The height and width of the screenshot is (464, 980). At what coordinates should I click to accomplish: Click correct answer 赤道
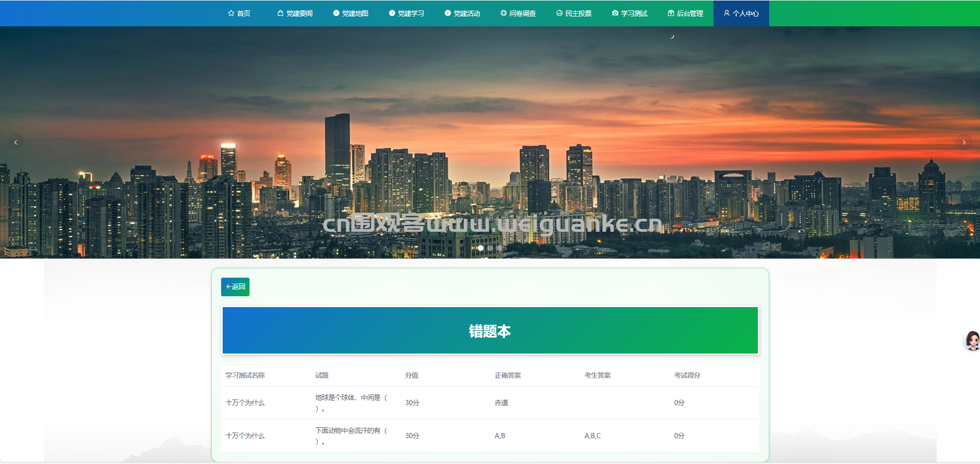[x=502, y=403]
